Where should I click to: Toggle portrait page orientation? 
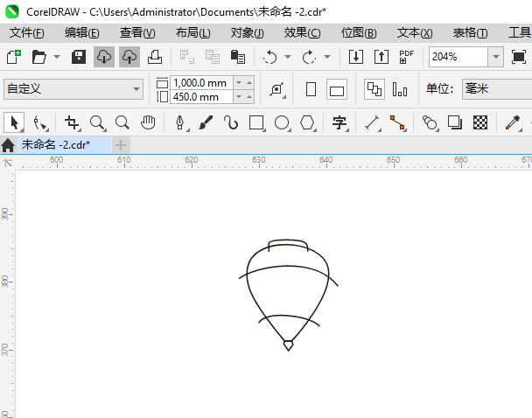[x=311, y=89]
